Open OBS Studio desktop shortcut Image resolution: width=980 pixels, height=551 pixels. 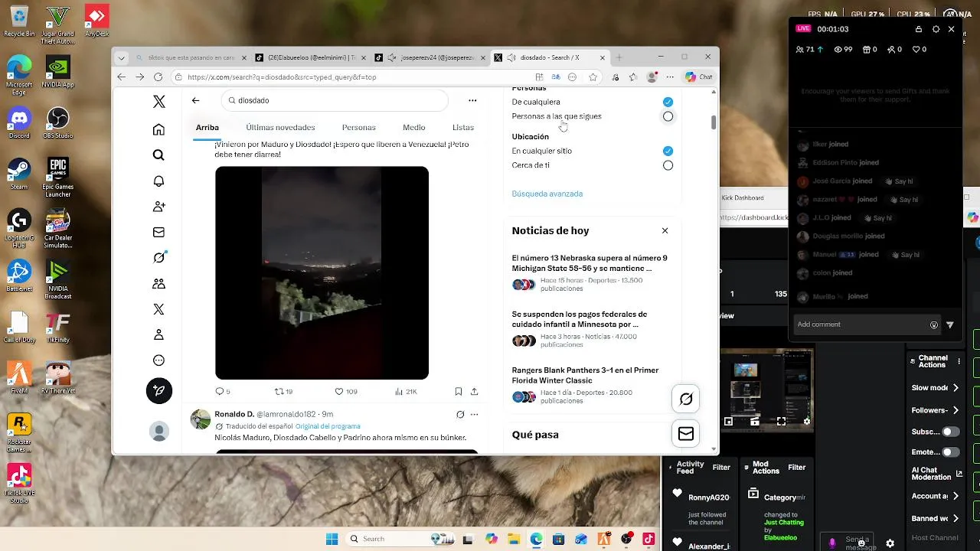click(x=58, y=122)
